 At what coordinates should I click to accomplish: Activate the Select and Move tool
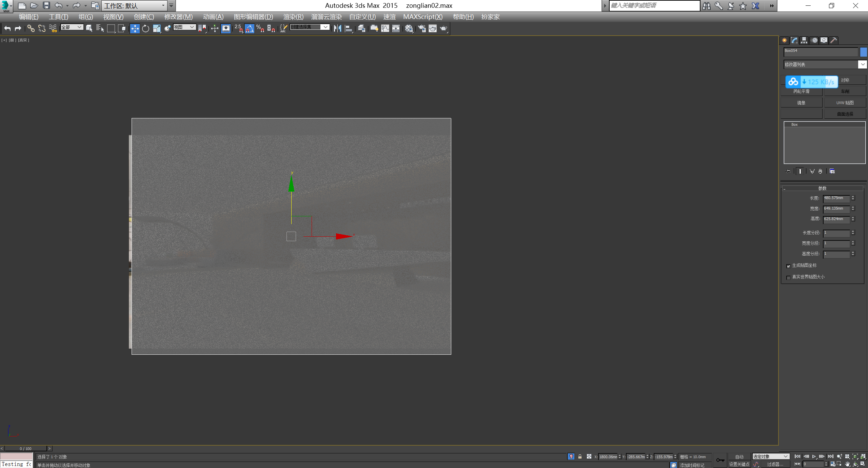coord(135,28)
